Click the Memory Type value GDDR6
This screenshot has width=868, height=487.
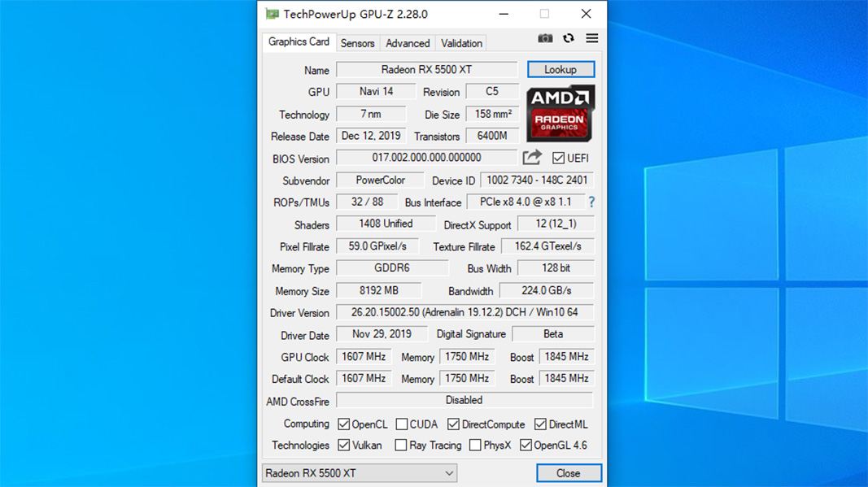coord(392,267)
